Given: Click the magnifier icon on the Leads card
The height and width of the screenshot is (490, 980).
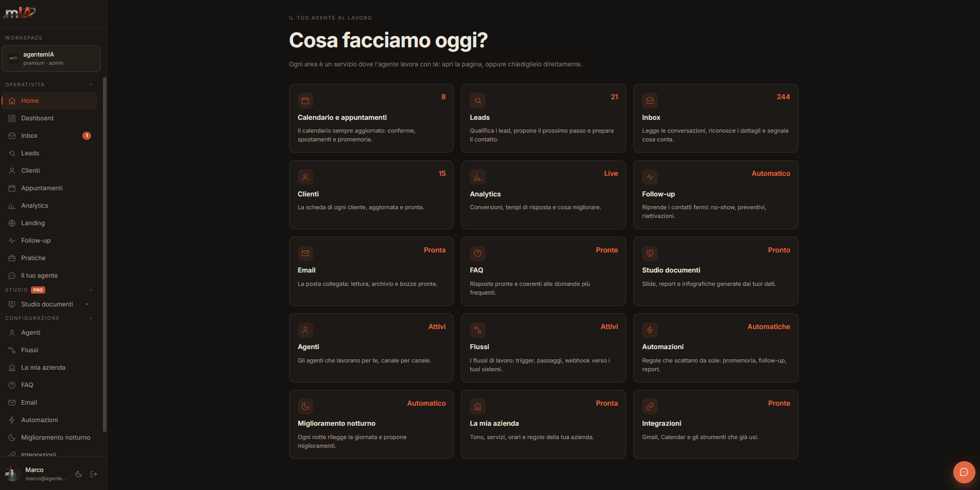Looking at the screenshot, I should pyautogui.click(x=477, y=101).
